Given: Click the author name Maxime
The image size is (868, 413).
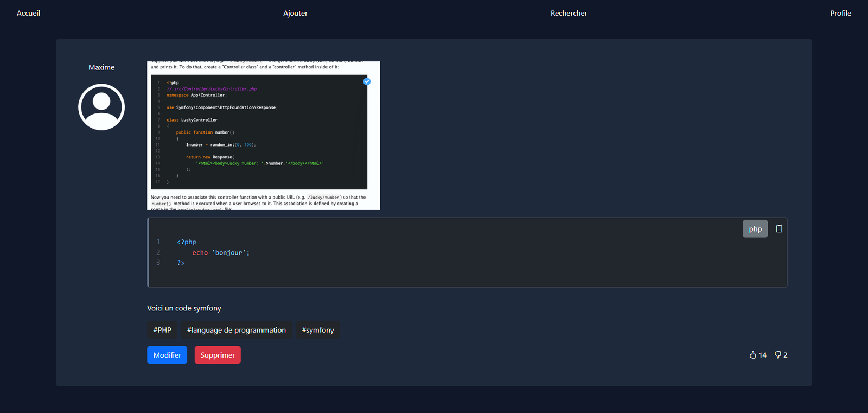Looking at the screenshot, I should [101, 67].
